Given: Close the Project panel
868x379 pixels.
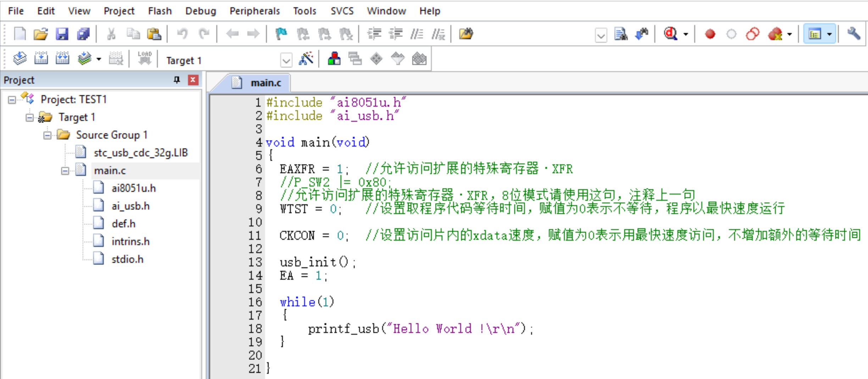Looking at the screenshot, I should (x=193, y=80).
